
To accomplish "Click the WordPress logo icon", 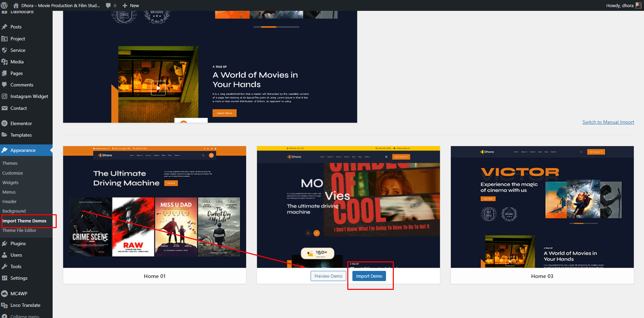I will (4, 5).
